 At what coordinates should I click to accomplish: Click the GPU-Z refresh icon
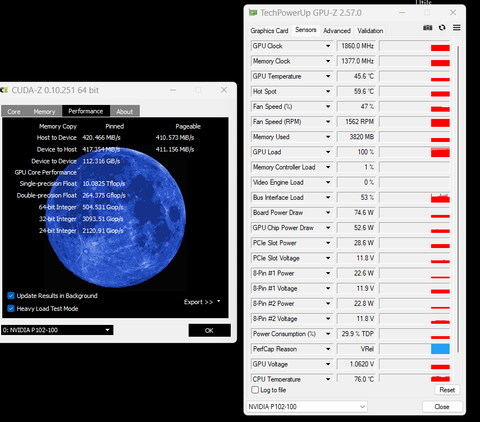tap(442, 28)
